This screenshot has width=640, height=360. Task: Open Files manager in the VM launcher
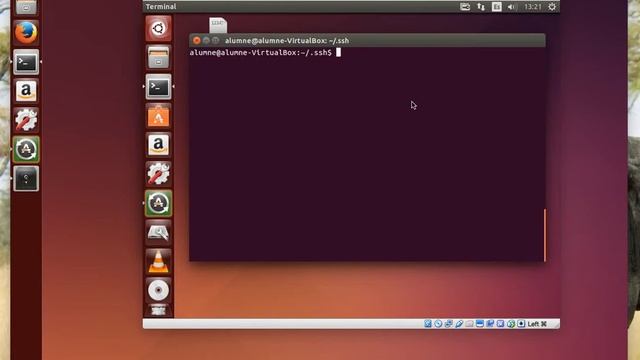click(158, 57)
